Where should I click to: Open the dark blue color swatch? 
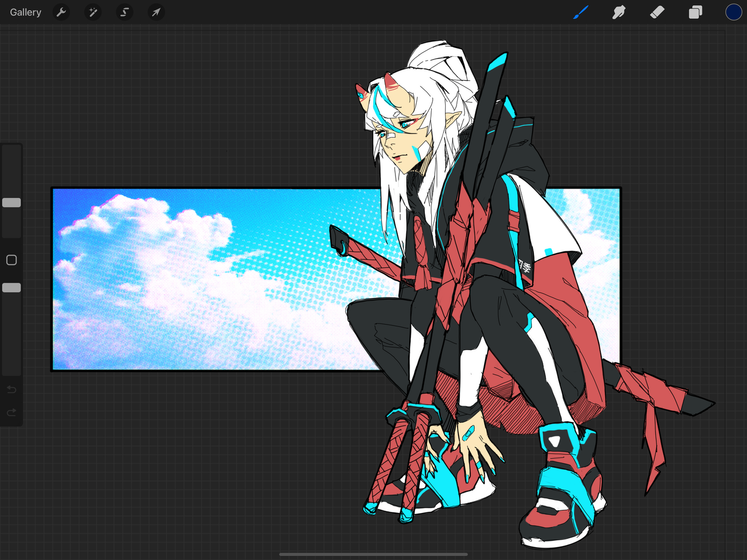click(x=733, y=12)
